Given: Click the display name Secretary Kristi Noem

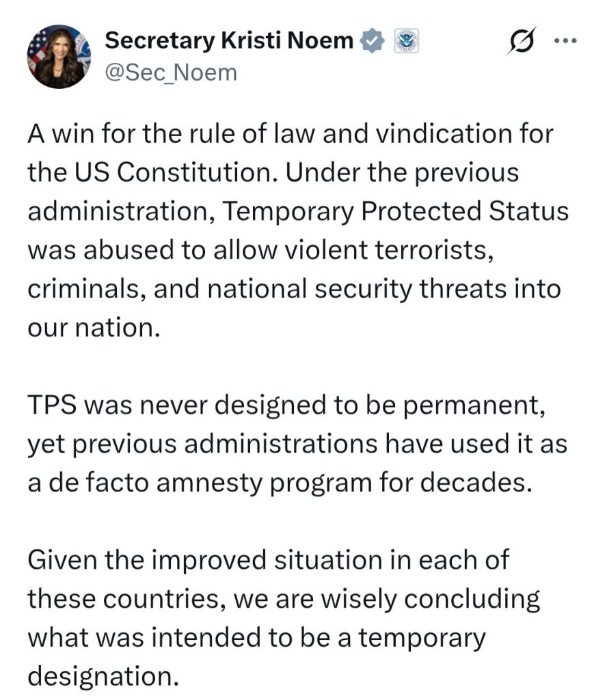Looking at the screenshot, I should 229,42.
